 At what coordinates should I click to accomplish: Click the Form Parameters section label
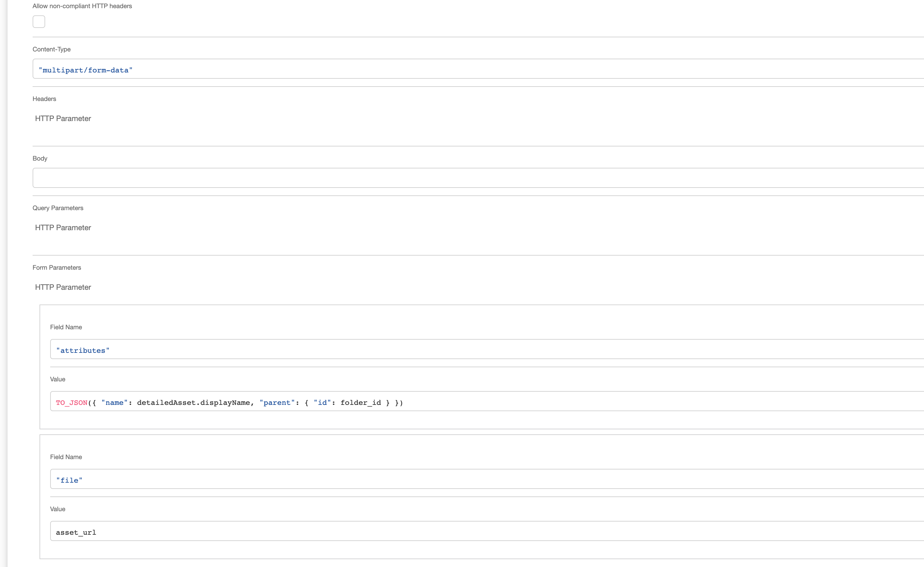[x=57, y=268]
